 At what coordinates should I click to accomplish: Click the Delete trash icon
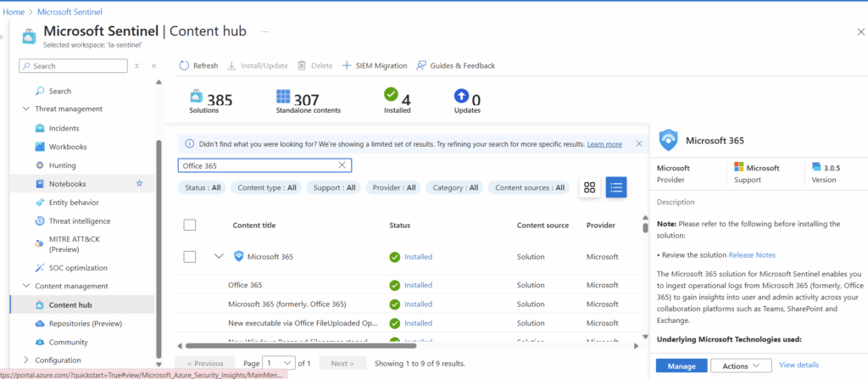[302, 65]
